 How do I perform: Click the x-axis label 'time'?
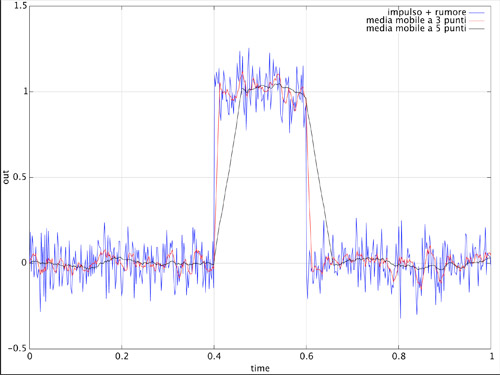point(260,368)
